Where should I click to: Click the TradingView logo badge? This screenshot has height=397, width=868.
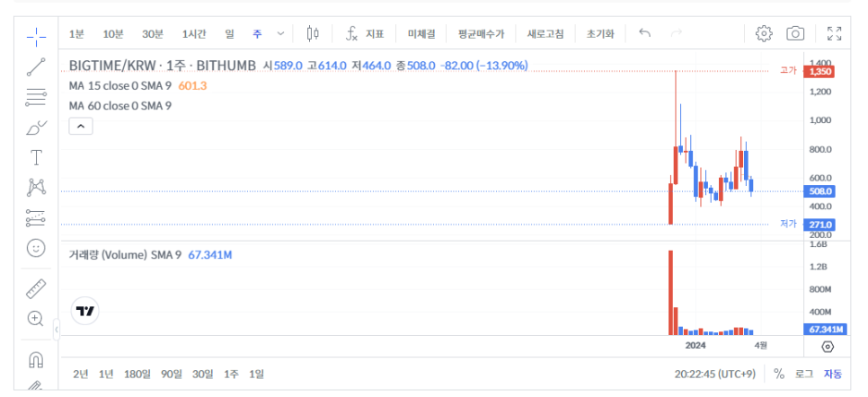pos(85,311)
